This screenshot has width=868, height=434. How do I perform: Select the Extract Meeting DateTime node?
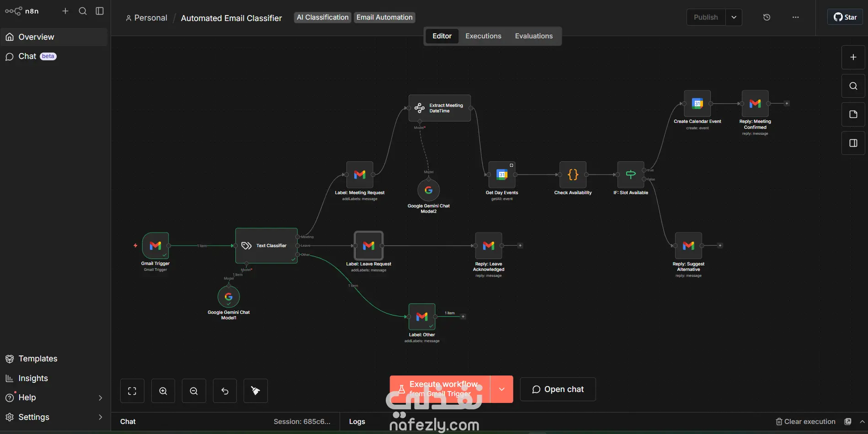click(x=440, y=108)
